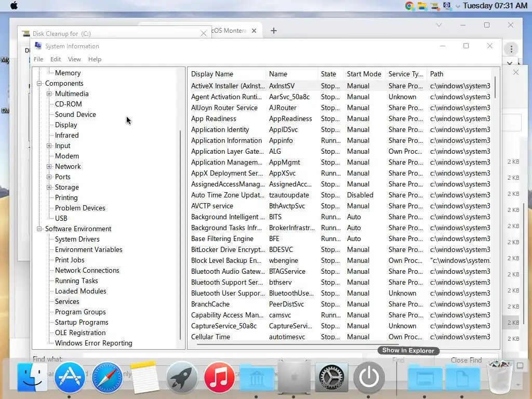Screen dimensions: 532x399
Task: Open the Trash in the dock
Action: [499, 377]
